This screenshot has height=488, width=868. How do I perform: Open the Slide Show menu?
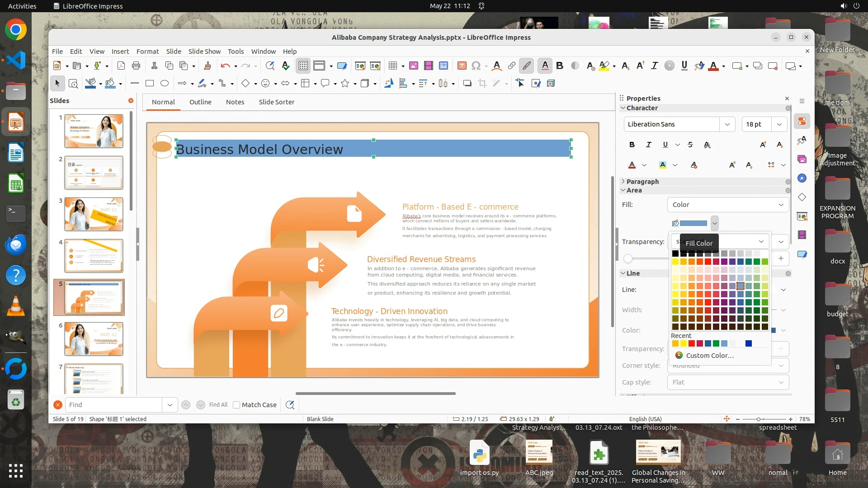(204, 52)
